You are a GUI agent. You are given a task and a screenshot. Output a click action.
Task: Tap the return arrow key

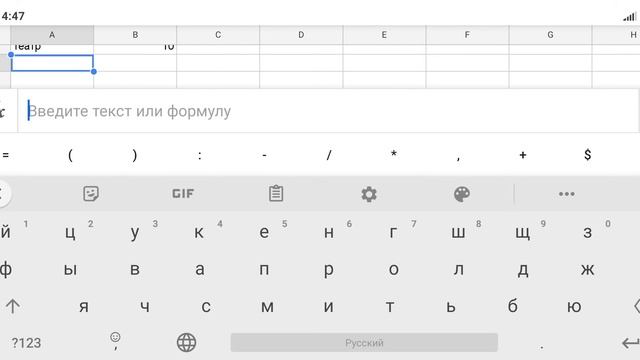(x=631, y=343)
